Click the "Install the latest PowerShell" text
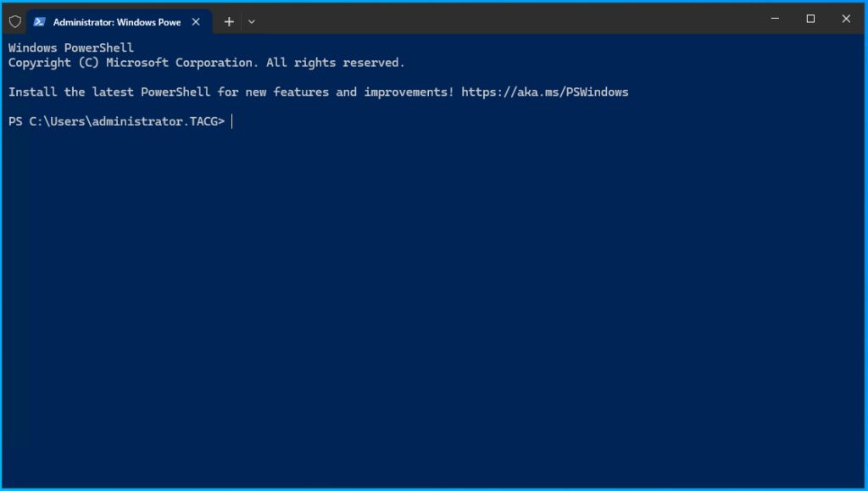This screenshot has width=868, height=491. click(109, 92)
